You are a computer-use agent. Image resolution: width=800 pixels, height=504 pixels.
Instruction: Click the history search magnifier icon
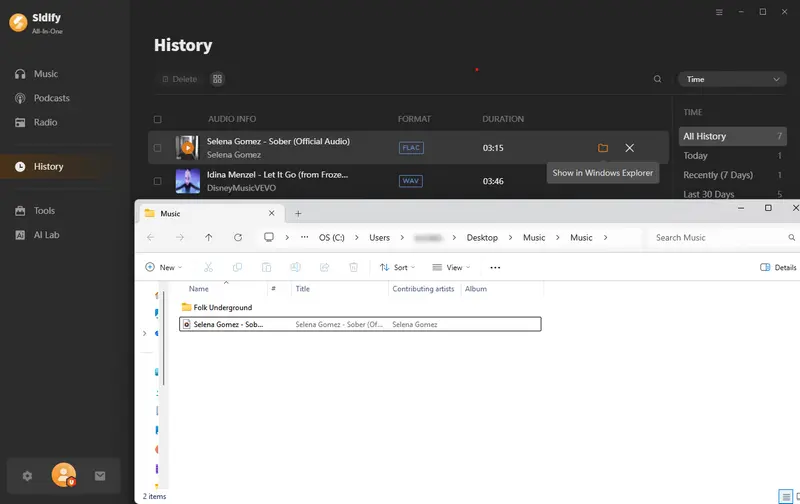[x=657, y=79]
